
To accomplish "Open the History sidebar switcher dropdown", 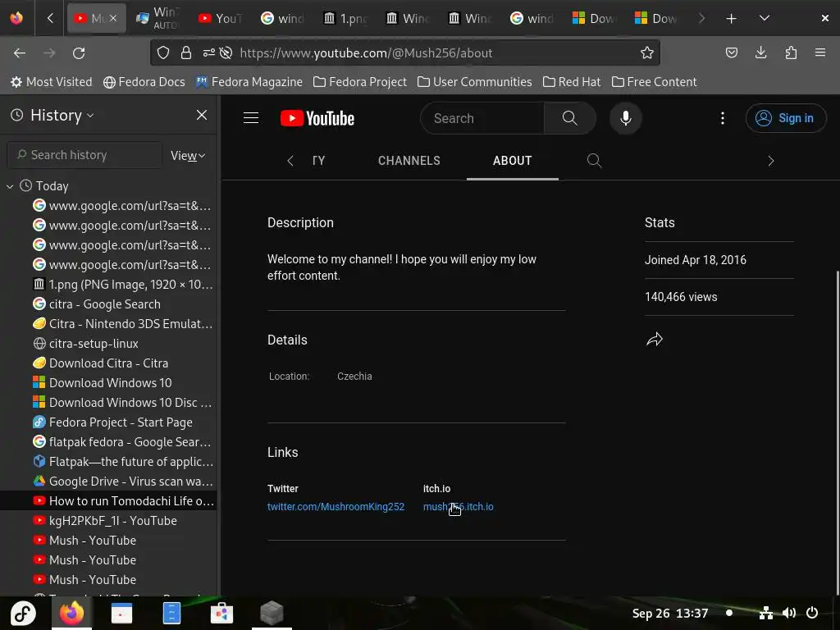I will click(52, 115).
